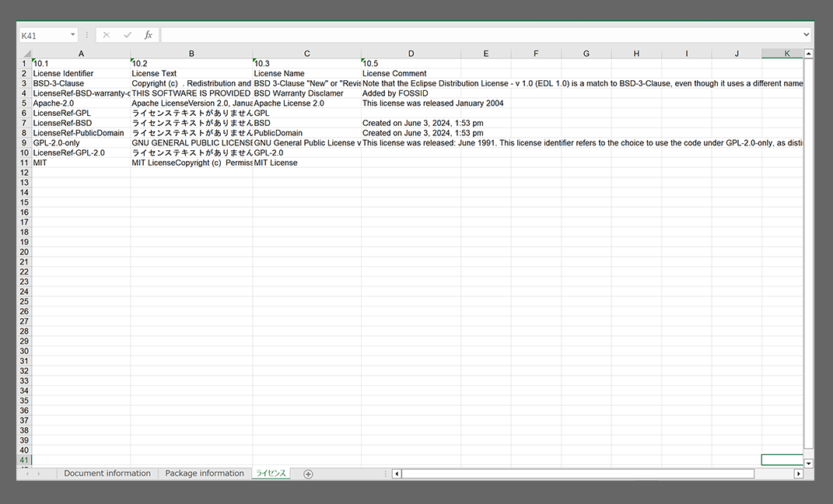The image size is (833, 504).
Task: Click the THIS SOFTWARE IS PROVIDED cell
Action: (x=191, y=93)
